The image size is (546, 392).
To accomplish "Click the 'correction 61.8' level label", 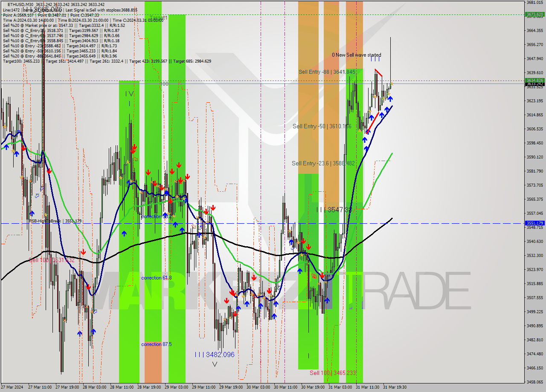I will pyautogui.click(x=157, y=278).
